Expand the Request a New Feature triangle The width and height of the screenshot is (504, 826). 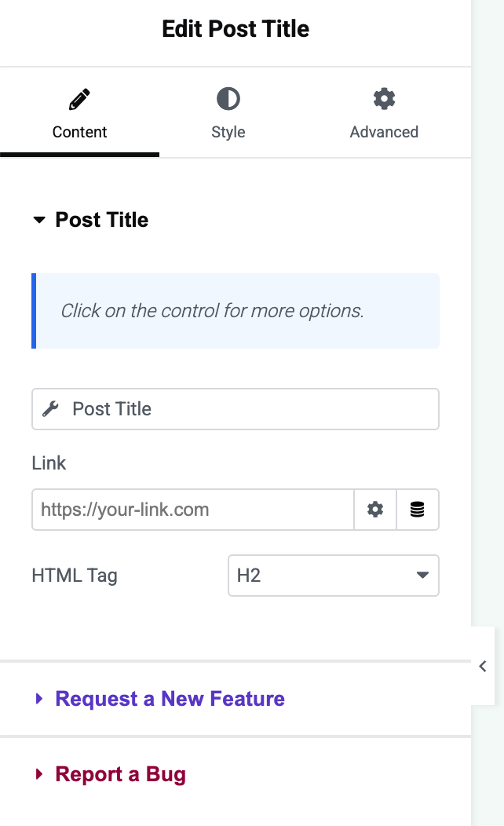coord(39,699)
